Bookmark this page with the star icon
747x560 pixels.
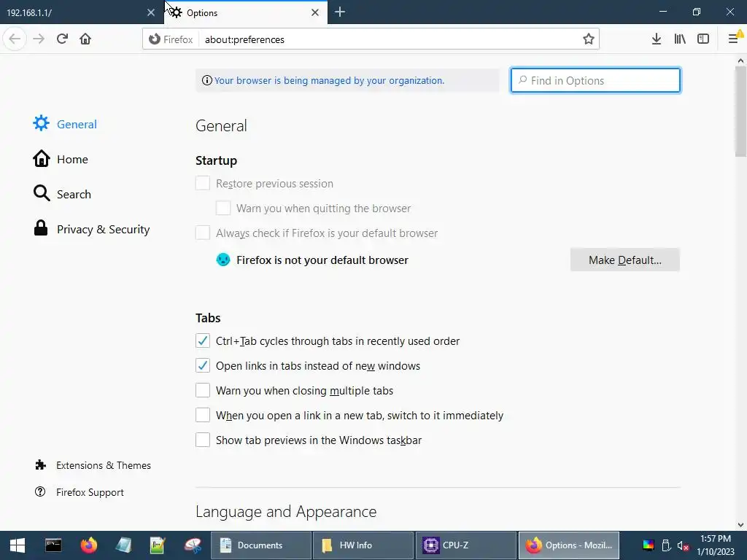pos(589,39)
